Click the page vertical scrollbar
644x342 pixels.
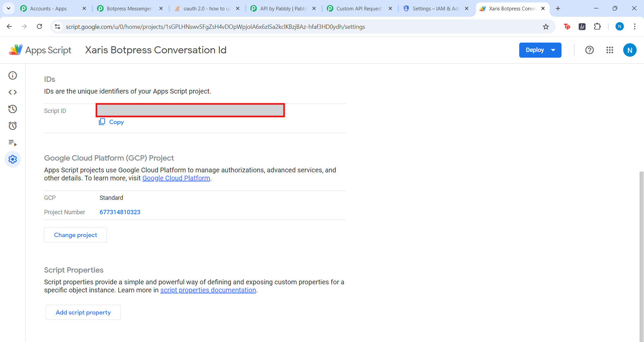[641, 256]
